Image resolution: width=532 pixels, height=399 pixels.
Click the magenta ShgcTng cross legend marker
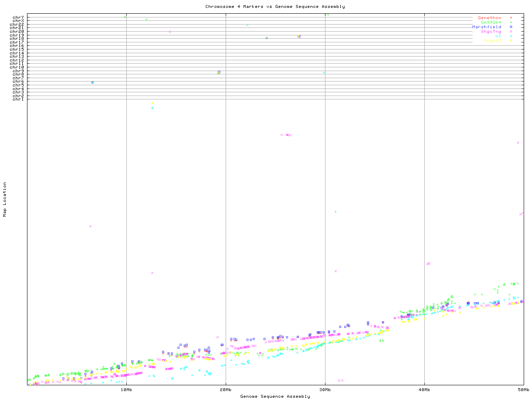[511, 32]
